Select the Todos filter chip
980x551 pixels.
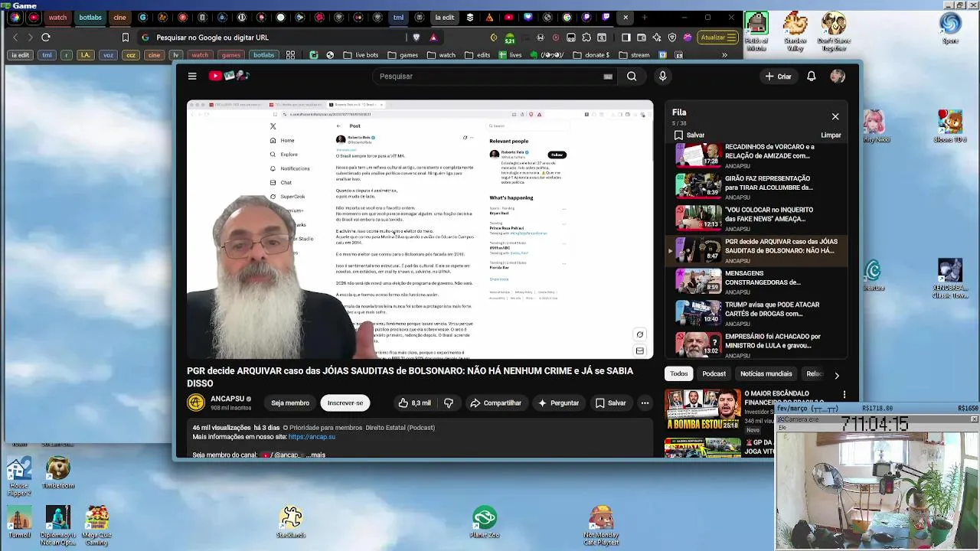(679, 373)
